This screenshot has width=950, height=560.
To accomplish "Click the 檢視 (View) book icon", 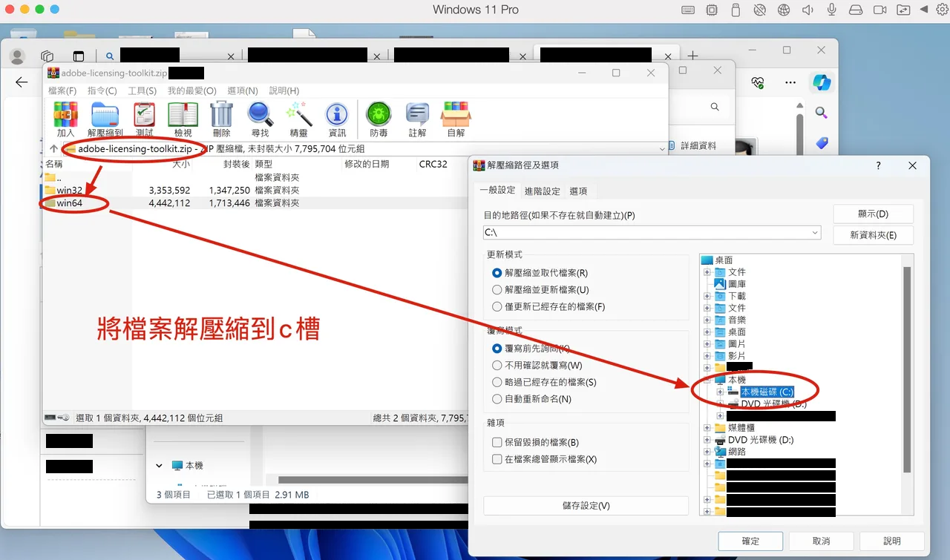I will [183, 119].
